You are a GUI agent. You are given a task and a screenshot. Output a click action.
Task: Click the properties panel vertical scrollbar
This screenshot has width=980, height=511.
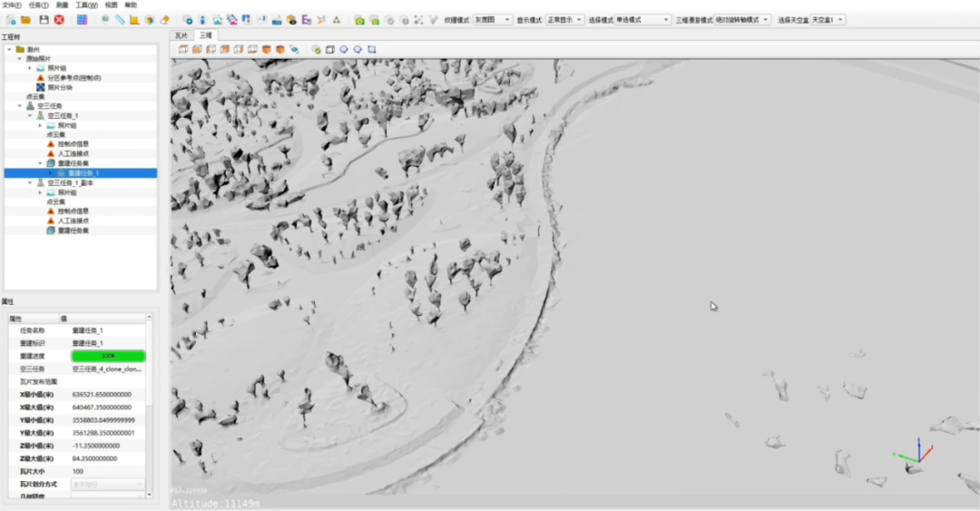(150, 406)
